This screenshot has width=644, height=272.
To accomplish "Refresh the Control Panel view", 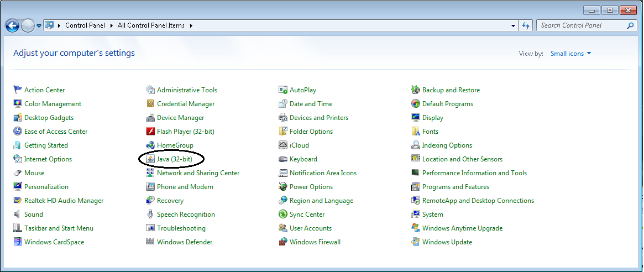I will click(526, 25).
